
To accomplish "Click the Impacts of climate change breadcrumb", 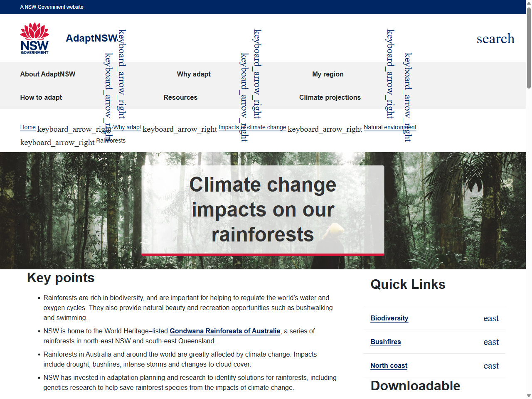I will point(252,127).
